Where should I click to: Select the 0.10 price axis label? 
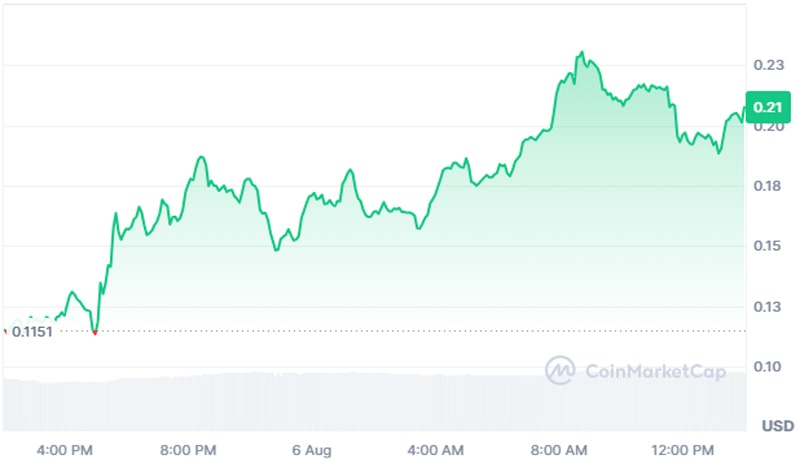(x=769, y=366)
